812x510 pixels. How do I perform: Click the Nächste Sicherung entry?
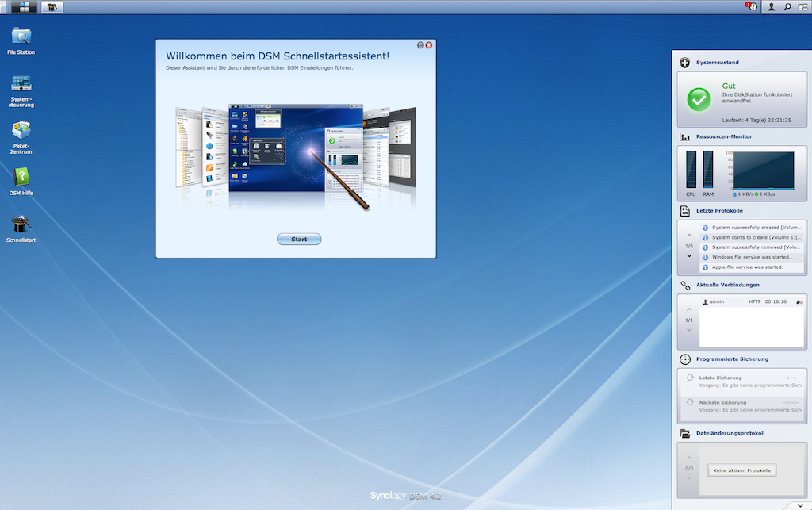point(742,406)
